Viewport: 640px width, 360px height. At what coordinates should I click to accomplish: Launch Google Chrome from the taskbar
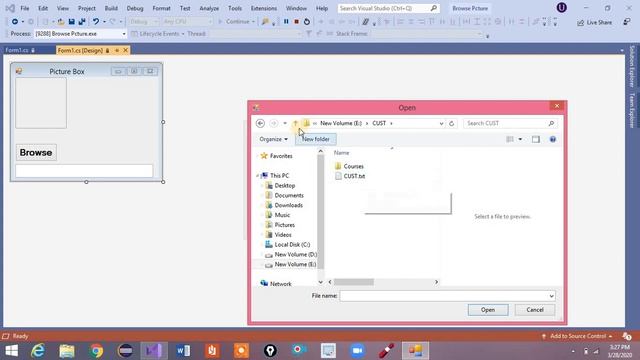[96, 351]
